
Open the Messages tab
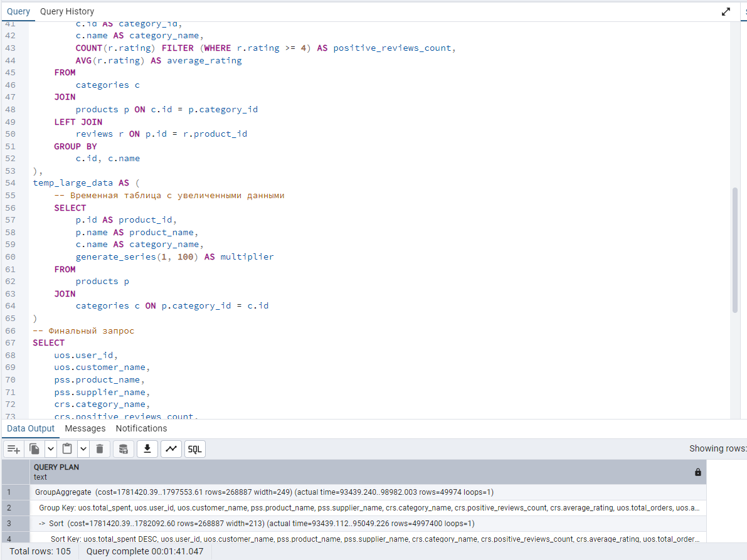85,428
